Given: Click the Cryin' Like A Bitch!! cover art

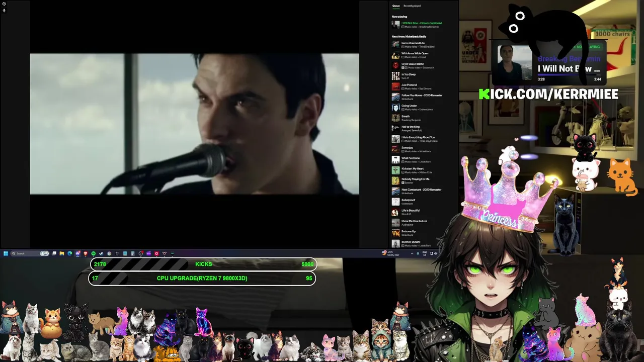Looking at the screenshot, I should tap(396, 65).
